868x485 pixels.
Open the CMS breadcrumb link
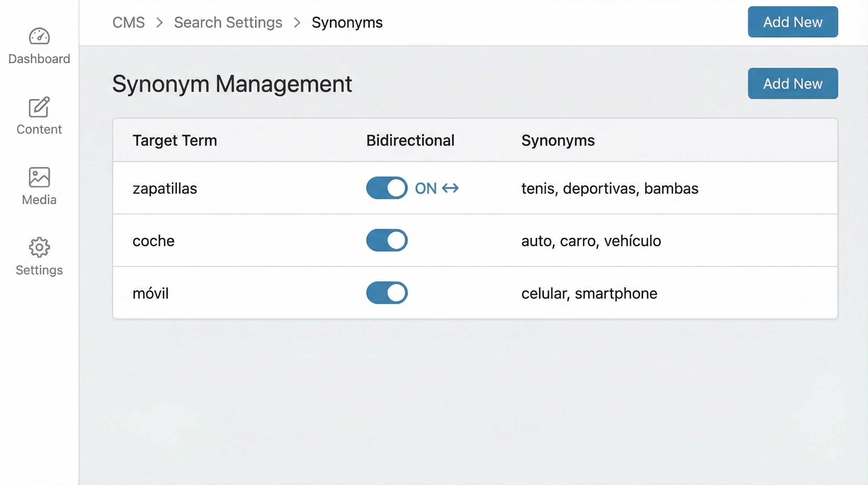coord(129,22)
